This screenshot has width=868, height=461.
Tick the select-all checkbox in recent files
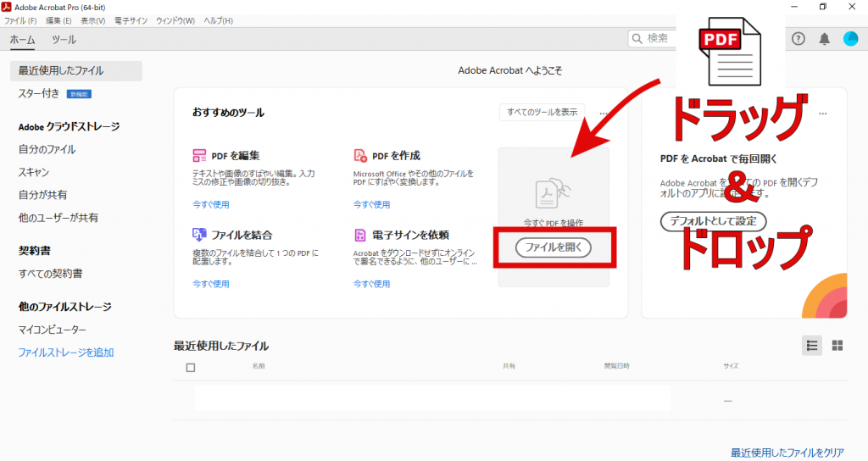191,368
